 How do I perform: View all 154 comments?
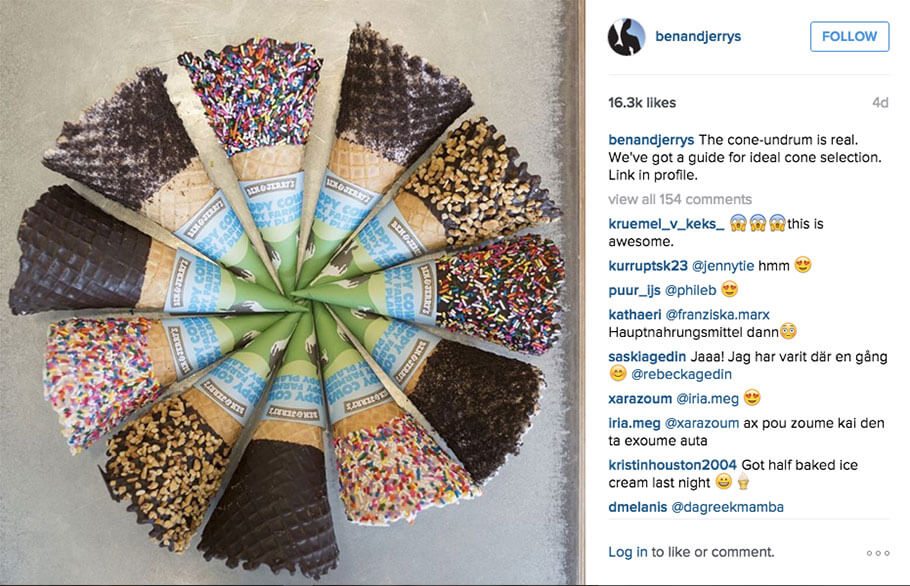(680, 199)
